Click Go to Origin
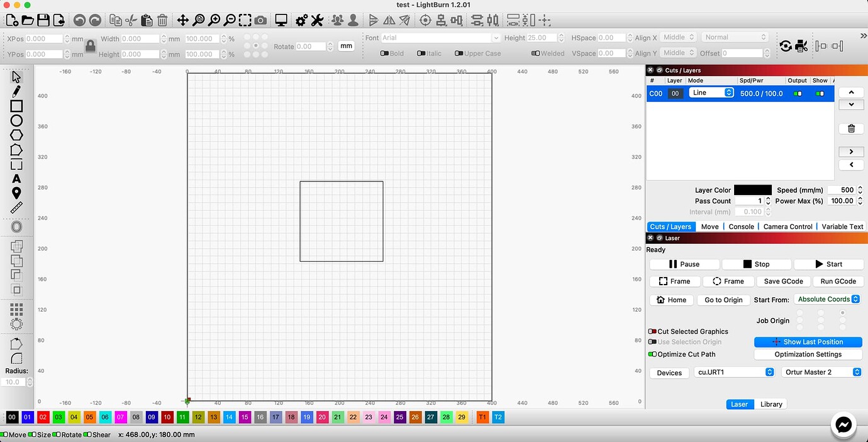This screenshot has height=442, width=868. [722, 300]
